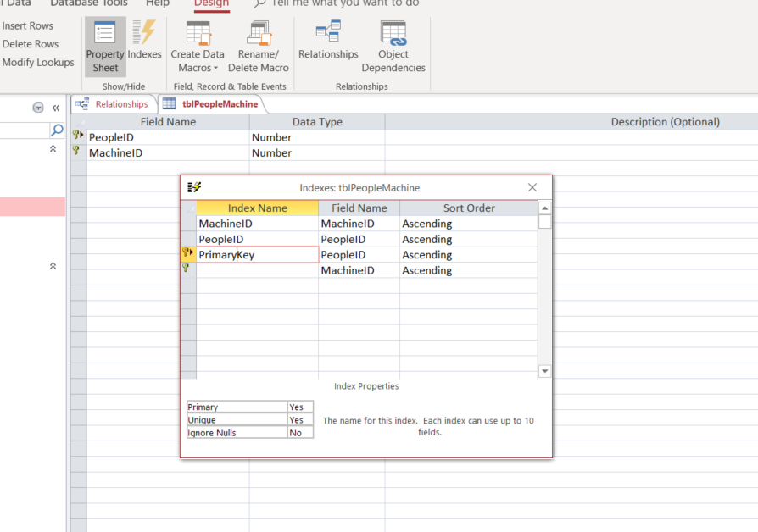Click the Number data type for PeopleID

click(317, 137)
